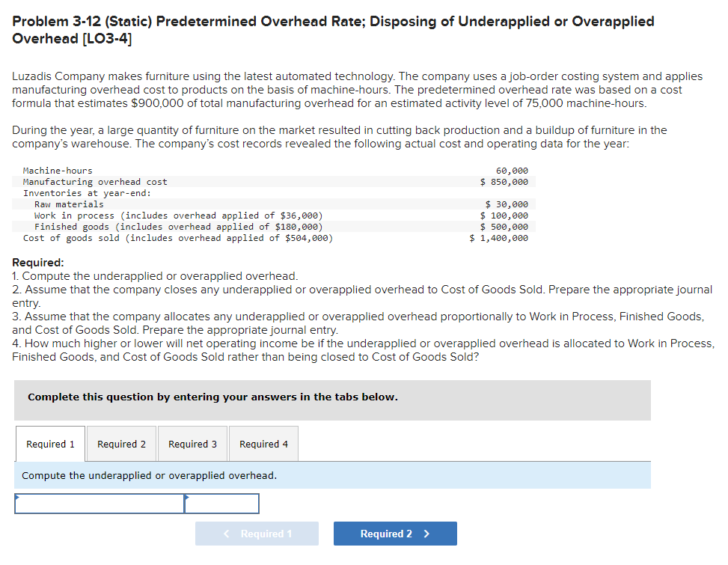
Task: Switch to the Required 4 tab
Action: (x=263, y=443)
